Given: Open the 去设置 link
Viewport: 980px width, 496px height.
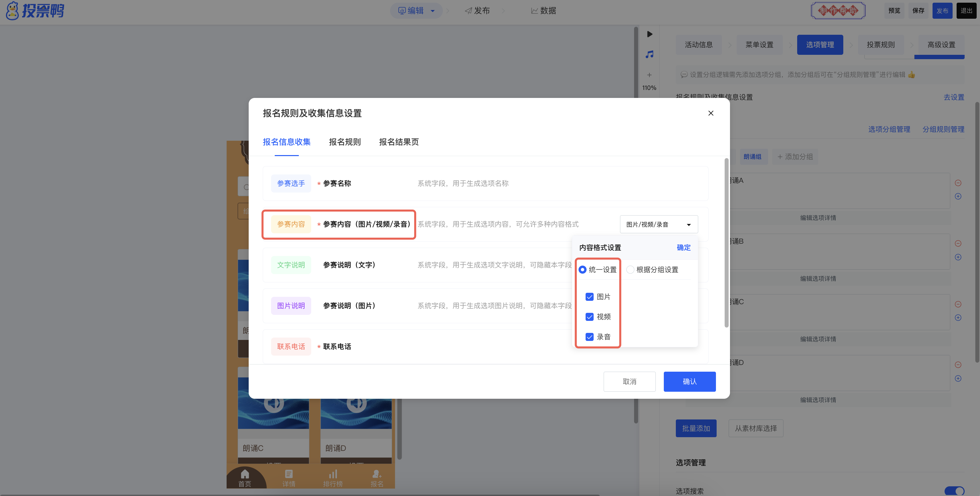Looking at the screenshot, I should pyautogui.click(x=954, y=97).
